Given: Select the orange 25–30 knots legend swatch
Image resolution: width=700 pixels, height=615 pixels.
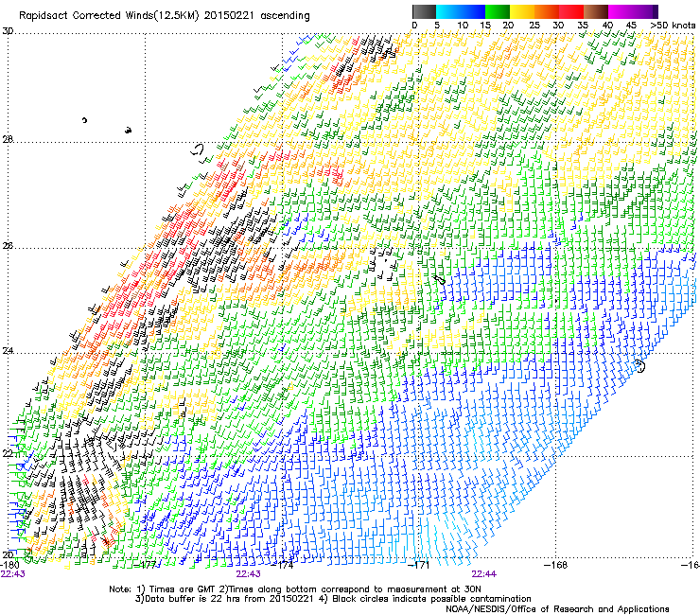Looking at the screenshot, I should 547,11.
